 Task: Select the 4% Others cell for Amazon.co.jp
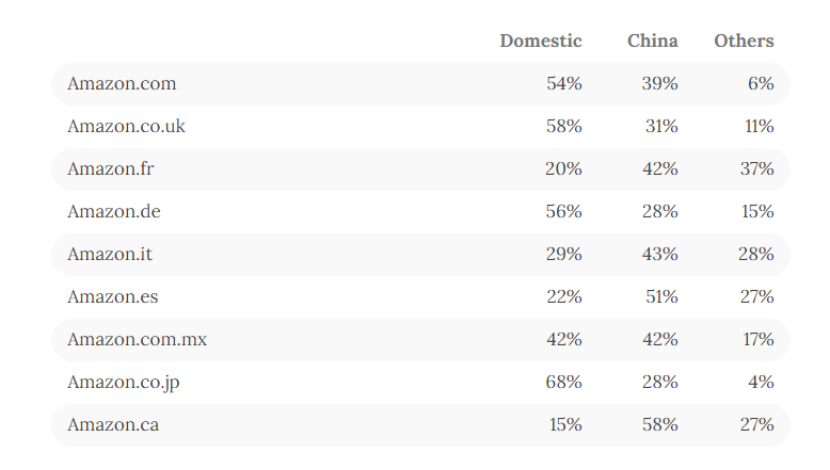click(x=761, y=382)
